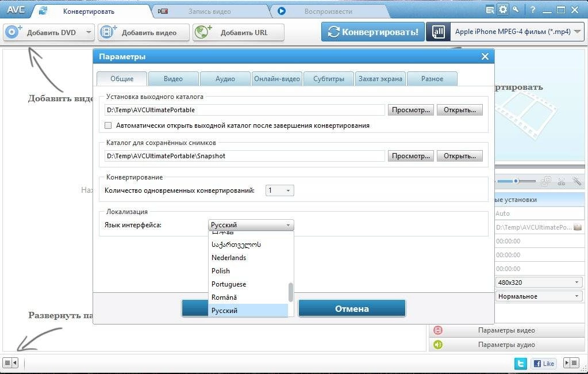Open the Запись видео main tab
588x374 pixels.
click(210, 12)
